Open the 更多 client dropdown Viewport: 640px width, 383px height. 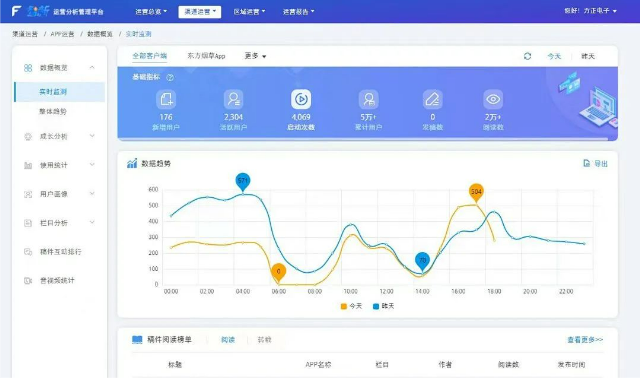255,56
